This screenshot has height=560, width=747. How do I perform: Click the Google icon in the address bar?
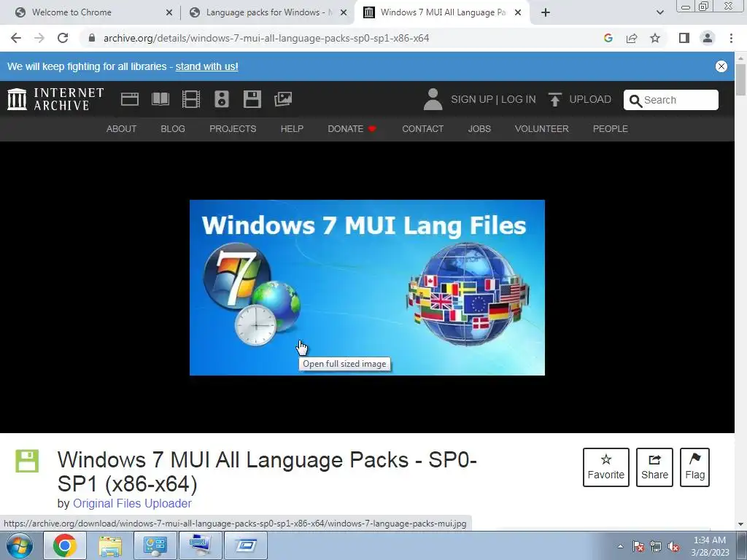[608, 38]
